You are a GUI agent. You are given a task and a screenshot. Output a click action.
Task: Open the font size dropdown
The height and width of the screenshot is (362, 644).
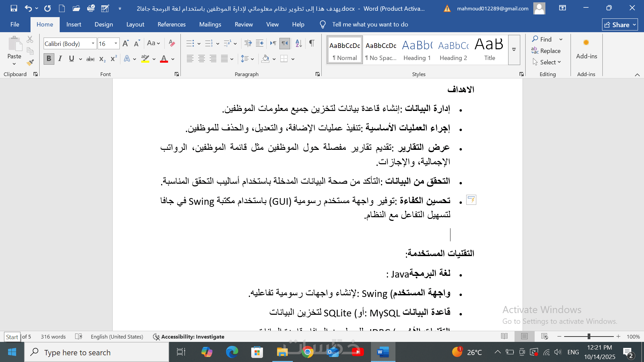(116, 43)
